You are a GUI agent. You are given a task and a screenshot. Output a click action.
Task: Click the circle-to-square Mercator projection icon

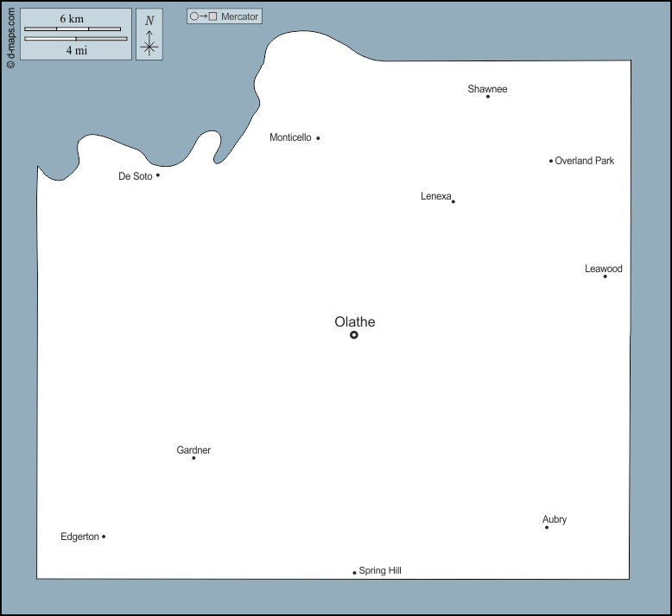pos(203,16)
